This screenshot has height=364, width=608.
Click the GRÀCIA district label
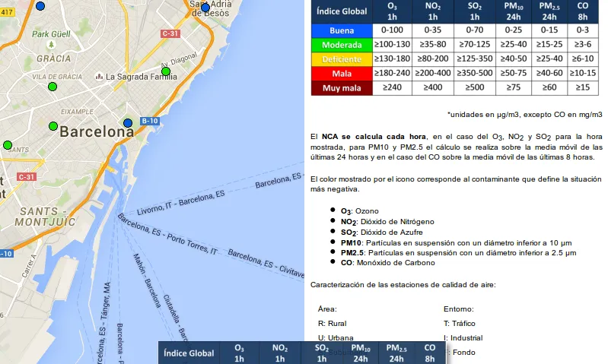click(x=54, y=59)
